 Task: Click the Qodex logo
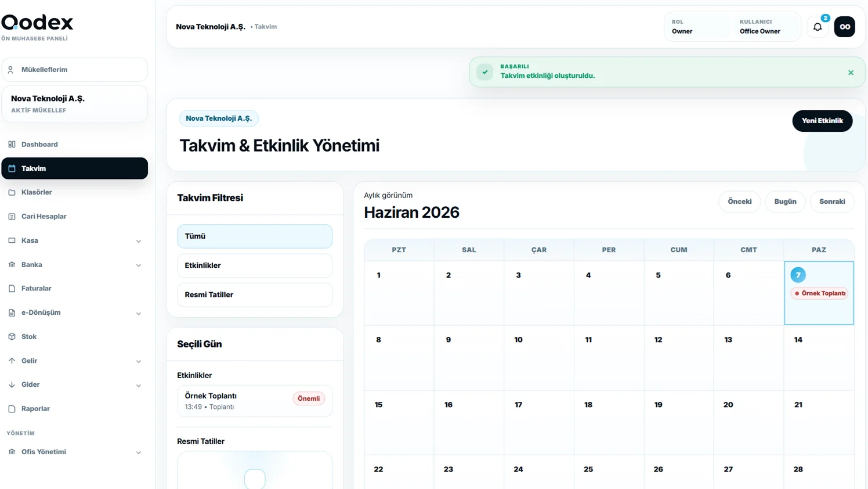pyautogui.click(x=37, y=23)
